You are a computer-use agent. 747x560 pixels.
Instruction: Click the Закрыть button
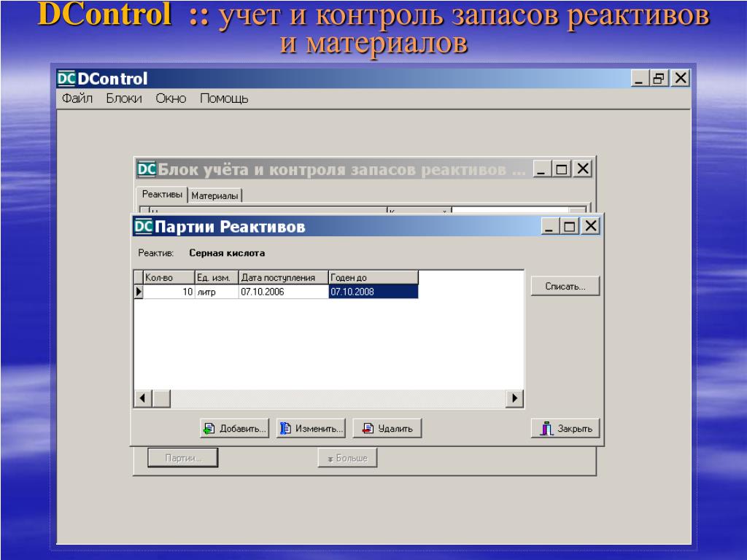pos(565,428)
